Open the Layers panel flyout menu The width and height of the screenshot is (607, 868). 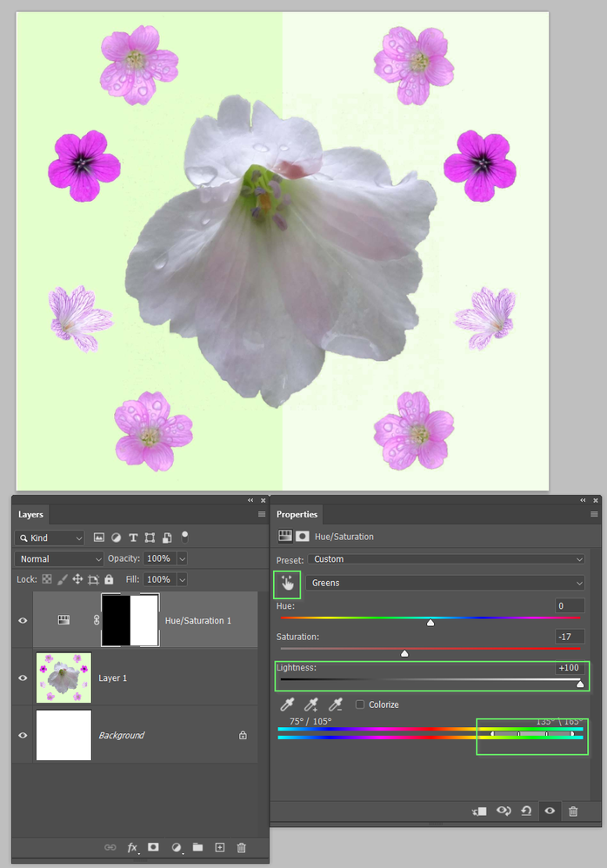coord(262,514)
